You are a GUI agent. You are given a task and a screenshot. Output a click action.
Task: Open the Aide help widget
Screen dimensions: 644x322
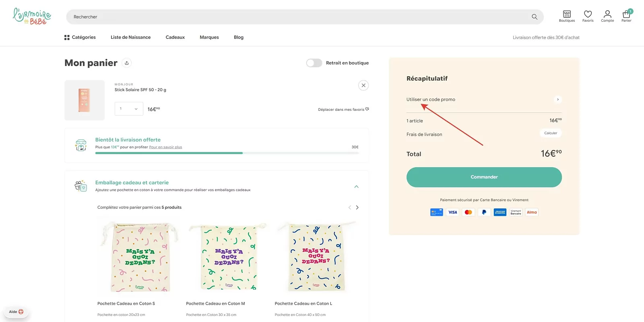[17, 312]
